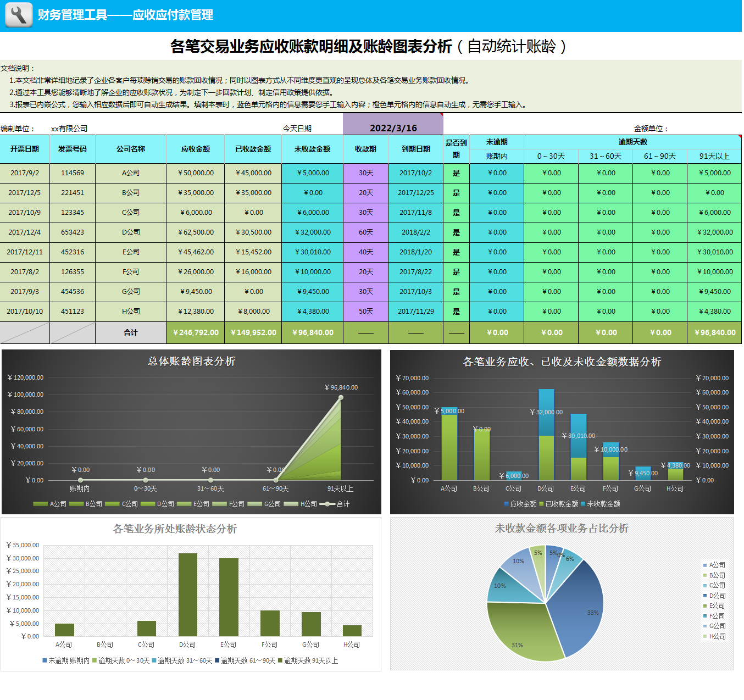
Task: Click the total receivable ¥246,792.00 cell
Action: (x=195, y=332)
